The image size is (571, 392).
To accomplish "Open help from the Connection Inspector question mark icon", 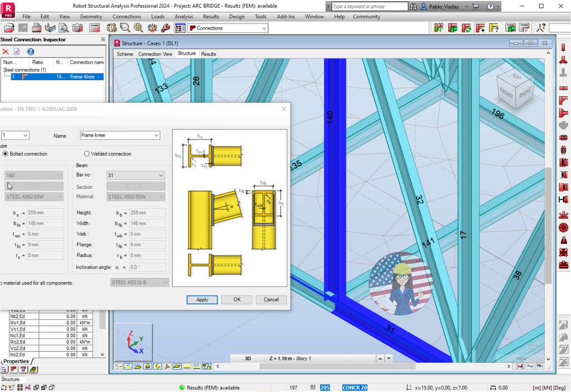I will point(31,51).
